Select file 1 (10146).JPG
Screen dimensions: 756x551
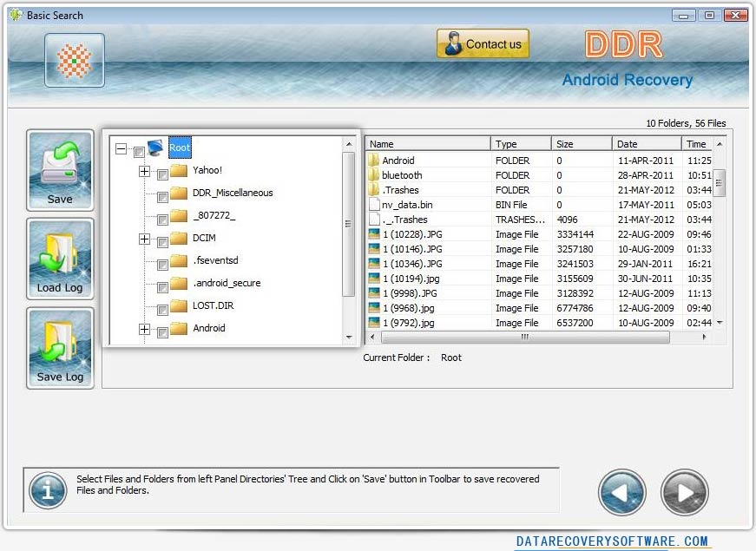pyautogui.click(x=539, y=249)
